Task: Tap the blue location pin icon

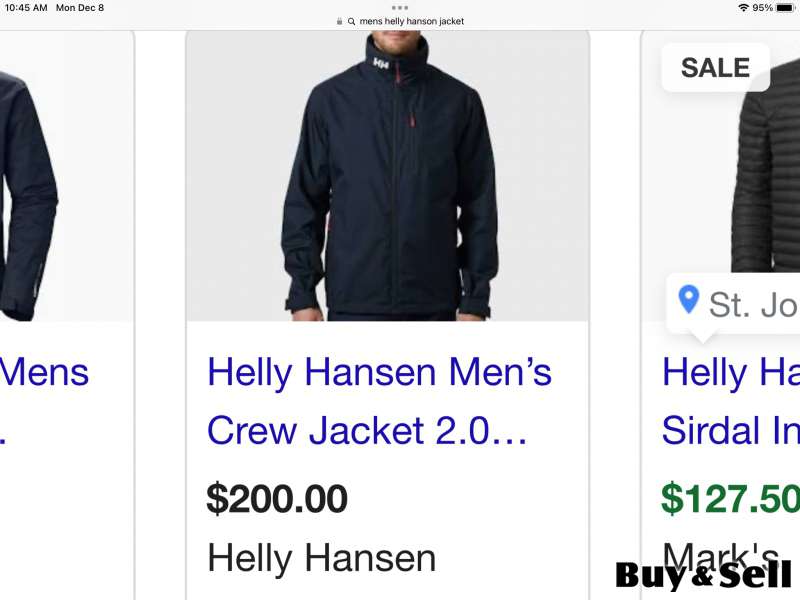Action: [688, 299]
